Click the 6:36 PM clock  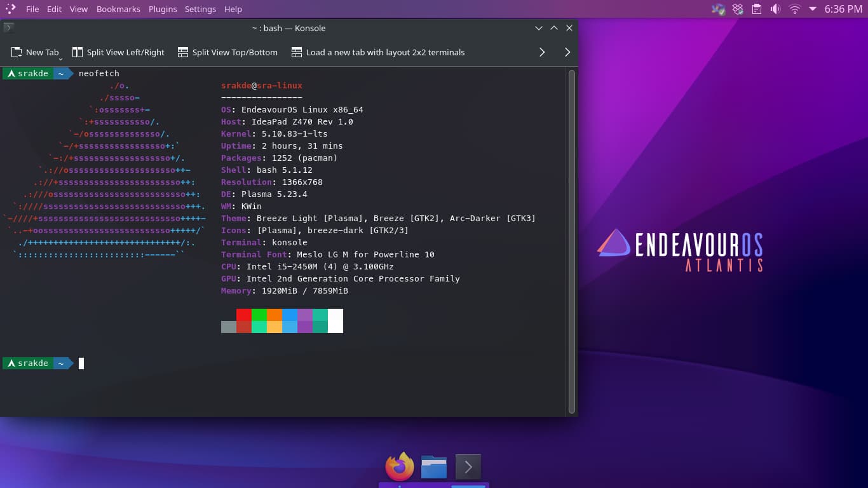843,9
